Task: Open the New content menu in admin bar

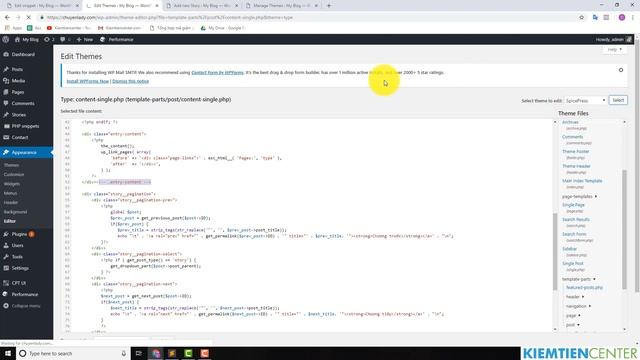Action: (x=84, y=40)
